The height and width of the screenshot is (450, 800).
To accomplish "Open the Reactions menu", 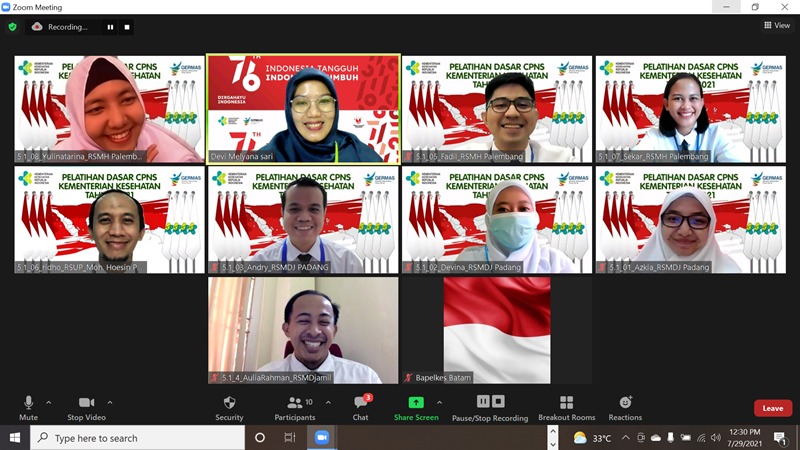I will pyautogui.click(x=625, y=406).
